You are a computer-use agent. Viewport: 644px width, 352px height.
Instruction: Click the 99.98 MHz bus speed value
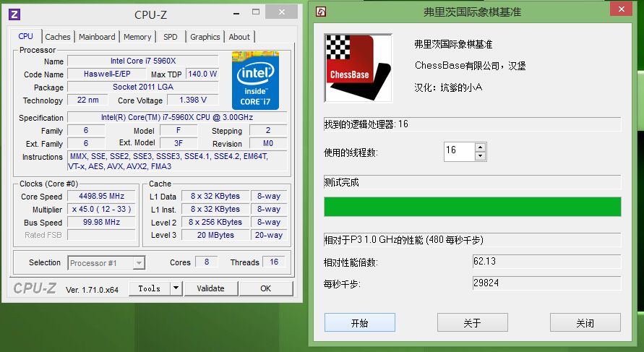(x=101, y=222)
